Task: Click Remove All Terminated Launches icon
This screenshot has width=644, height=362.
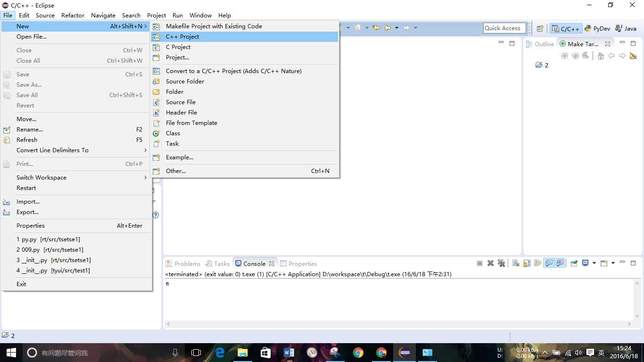Action: [x=501, y=263]
